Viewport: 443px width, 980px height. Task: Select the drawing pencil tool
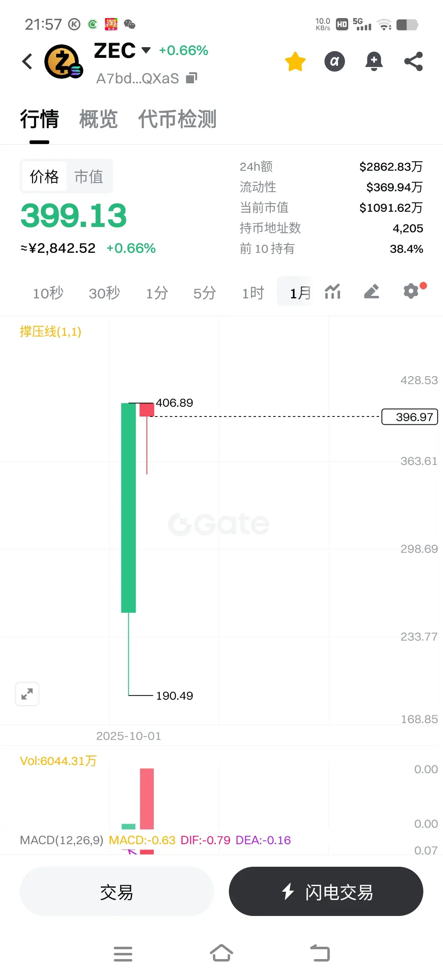[372, 292]
